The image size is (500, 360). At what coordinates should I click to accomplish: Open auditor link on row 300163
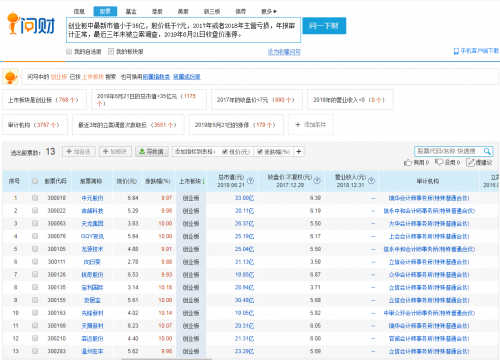click(429, 313)
